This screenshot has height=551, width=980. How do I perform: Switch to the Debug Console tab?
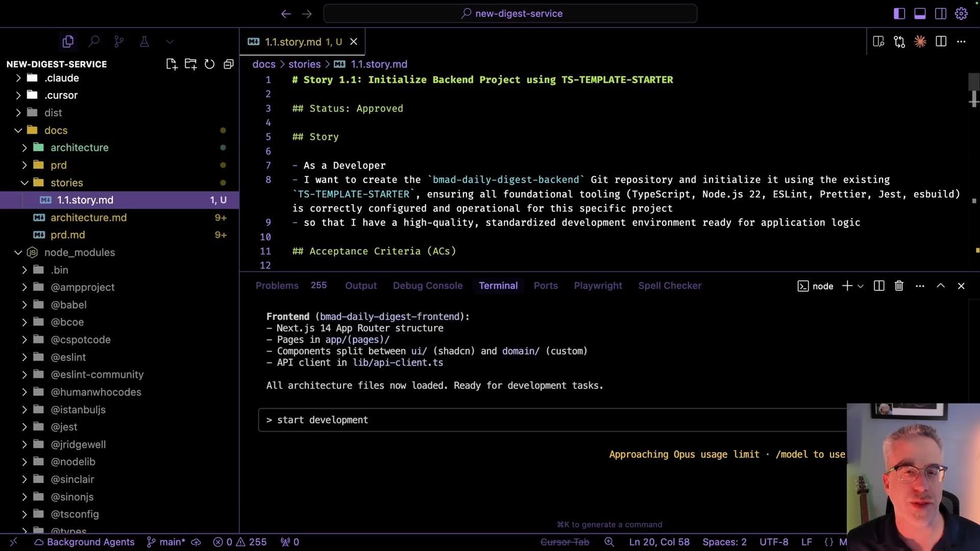[427, 286]
